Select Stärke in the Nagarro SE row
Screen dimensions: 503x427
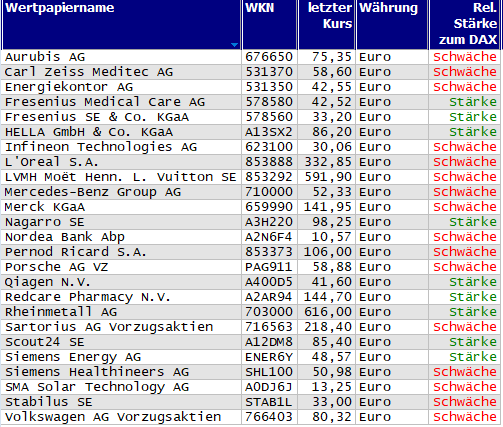[x=473, y=222]
